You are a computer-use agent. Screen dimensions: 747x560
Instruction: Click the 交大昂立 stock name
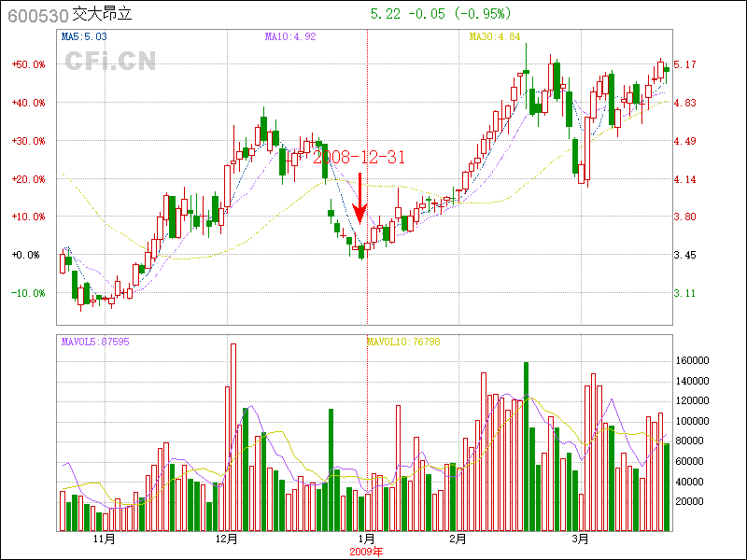(x=105, y=15)
